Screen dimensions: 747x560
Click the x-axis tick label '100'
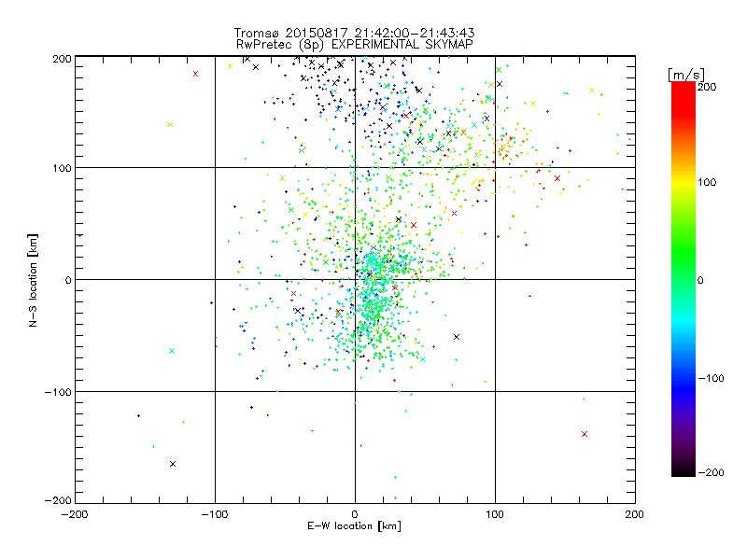pos(495,514)
